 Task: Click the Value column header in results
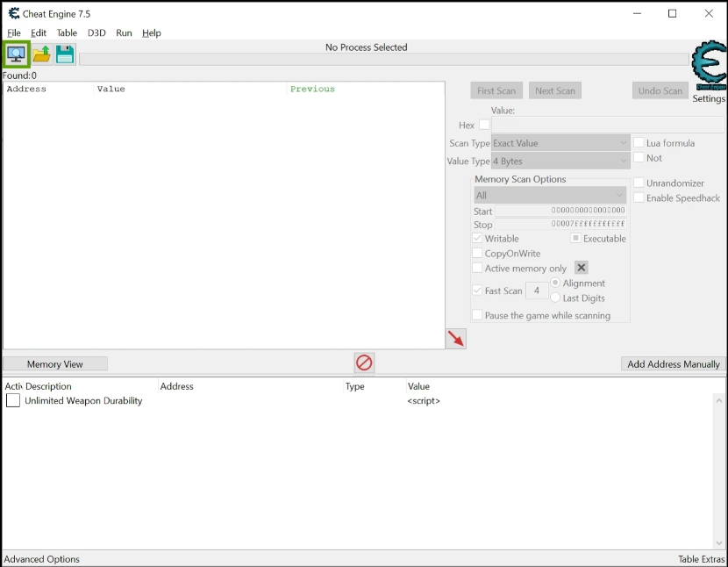point(190,89)
